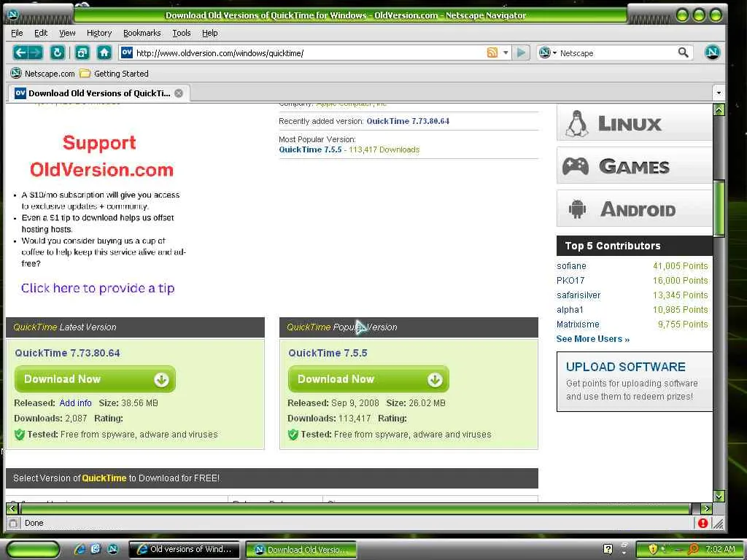Click the Back arrow button

click(x=20, y=52)
